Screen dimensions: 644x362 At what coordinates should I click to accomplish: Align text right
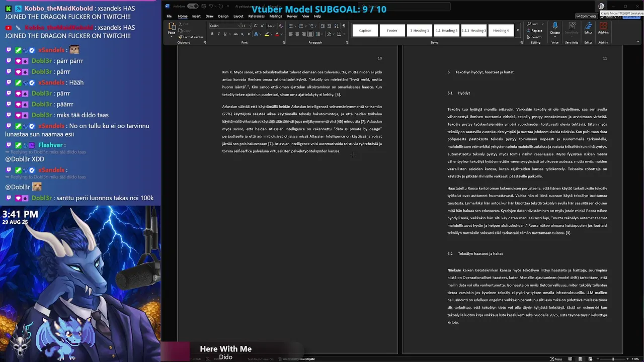304,34
